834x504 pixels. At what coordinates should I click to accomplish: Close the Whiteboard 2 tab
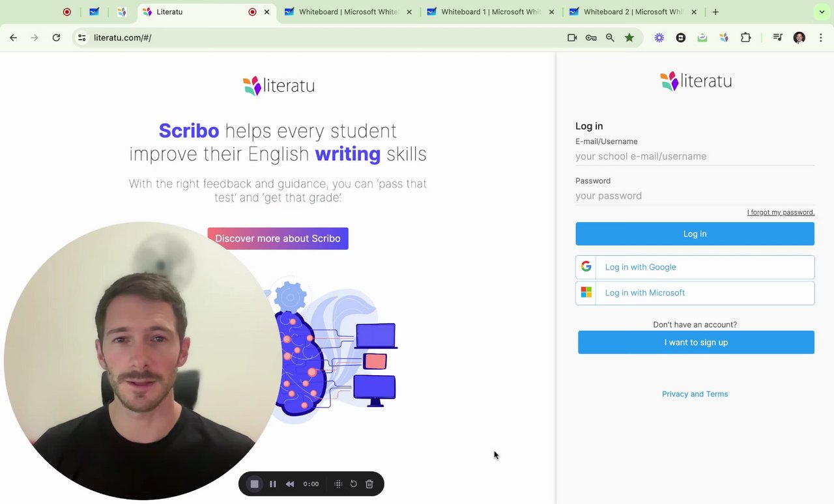coord(694,12)
